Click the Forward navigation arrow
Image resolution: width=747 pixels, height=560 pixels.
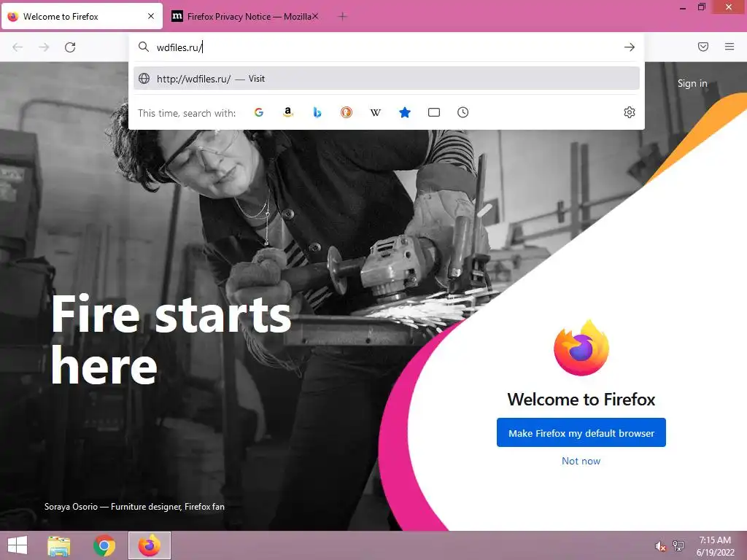[x=44, y=47]
